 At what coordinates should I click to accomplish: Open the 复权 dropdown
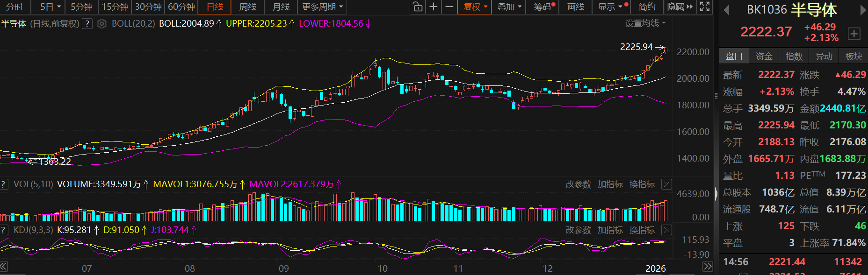pos(475,7)
